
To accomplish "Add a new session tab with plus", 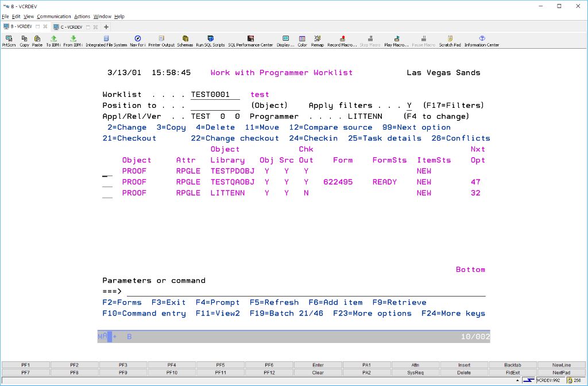I will tap(106, 27).
